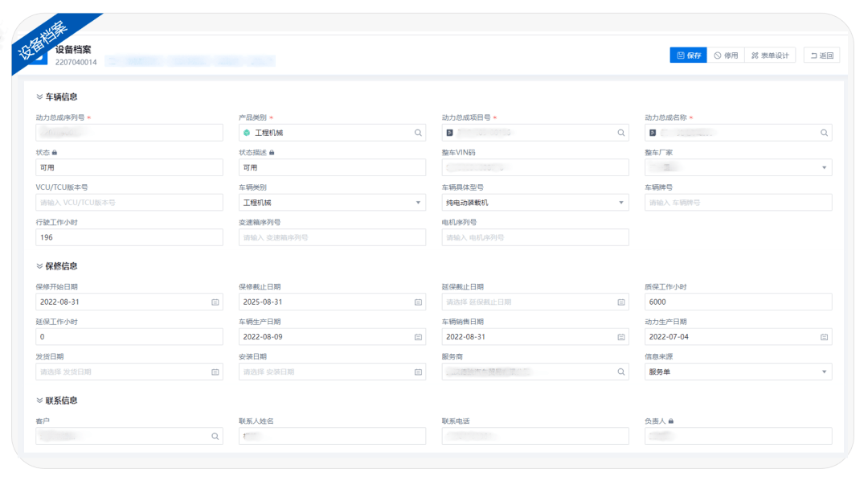
Task: Click the search icon in 服务商 field
Action: coord(621,372)
